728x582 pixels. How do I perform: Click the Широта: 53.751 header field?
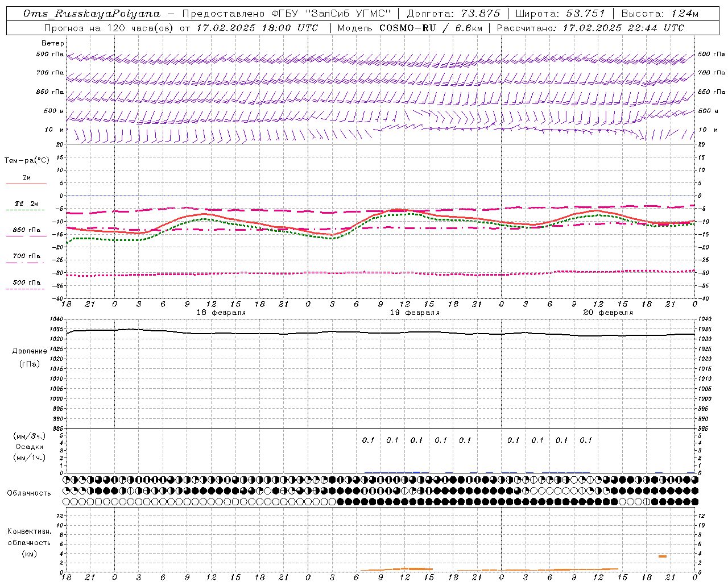(x=560, y=14)
